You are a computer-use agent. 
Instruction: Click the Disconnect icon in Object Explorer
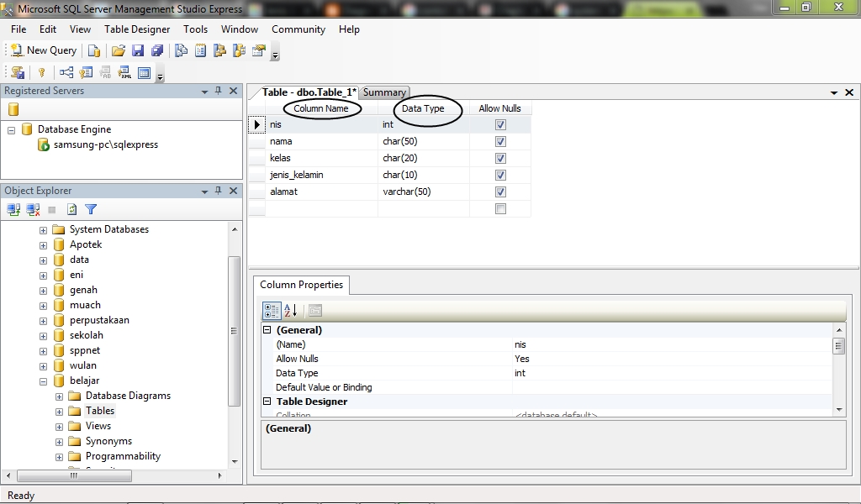[x=34, y=209]
